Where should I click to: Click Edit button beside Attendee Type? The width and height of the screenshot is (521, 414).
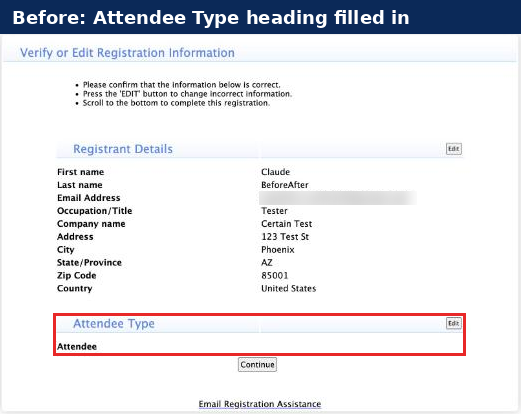[454, 323]
